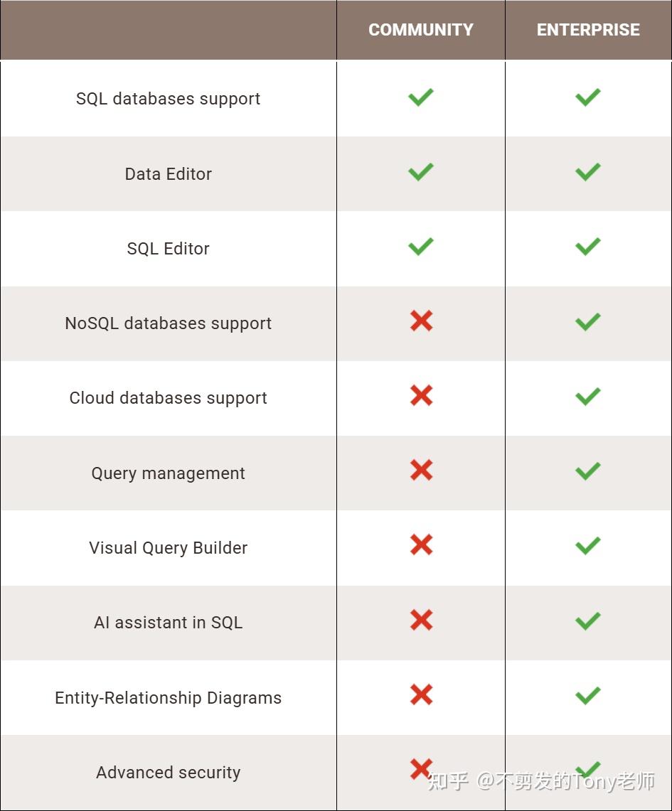Click the Query management row label

(169, 473)
